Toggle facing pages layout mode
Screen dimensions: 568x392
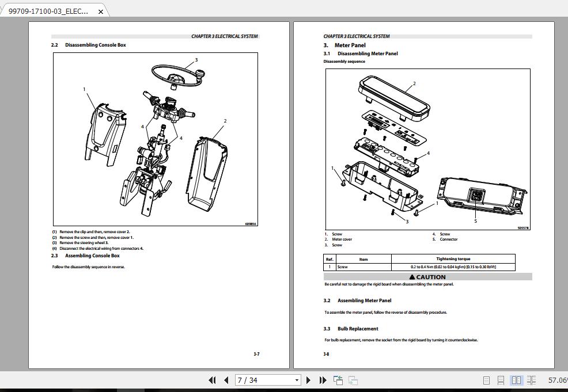[516, 380]
